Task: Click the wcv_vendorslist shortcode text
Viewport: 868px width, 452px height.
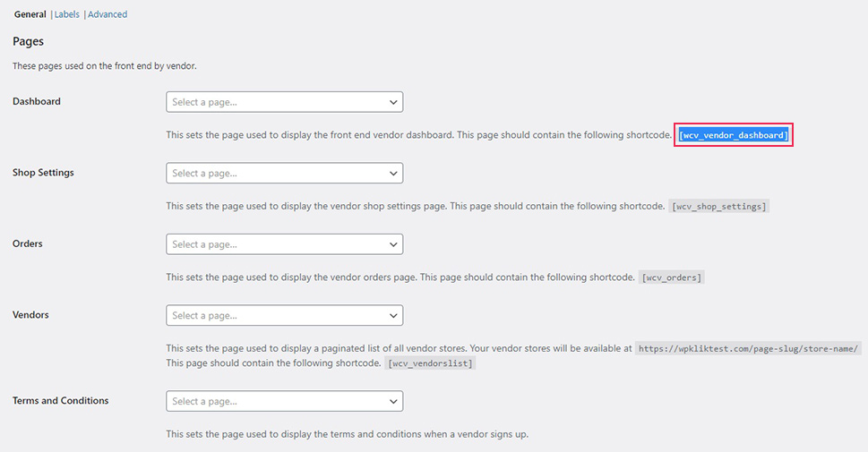Action: [x=430, y=363]
